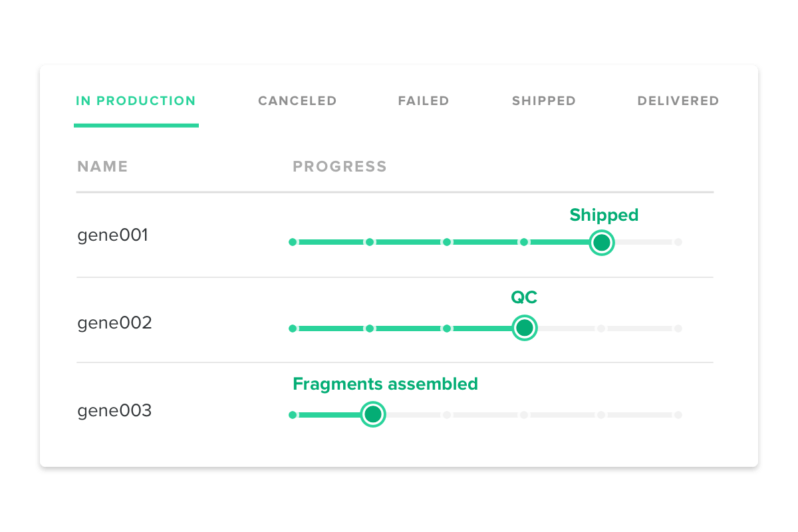Switch to the In Production tab
The height and width of the screenshot is (532, 798).
[x=136, y=101]
